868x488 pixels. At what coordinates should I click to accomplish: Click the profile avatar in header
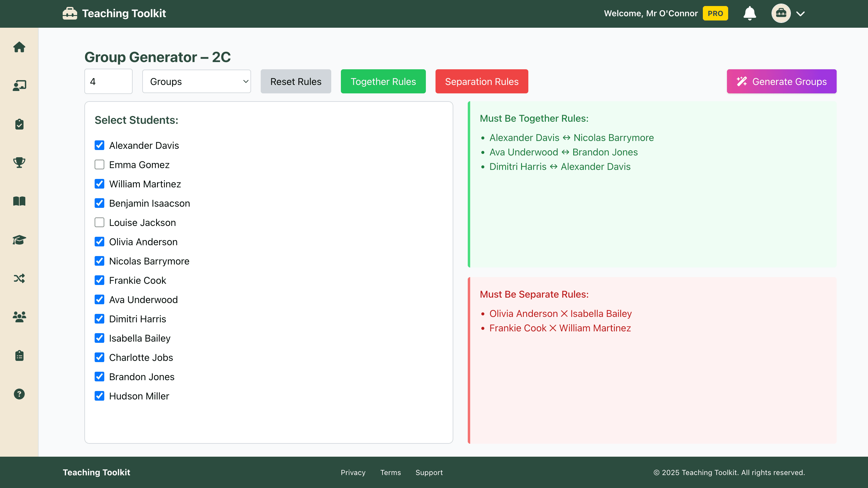[781, 14]
